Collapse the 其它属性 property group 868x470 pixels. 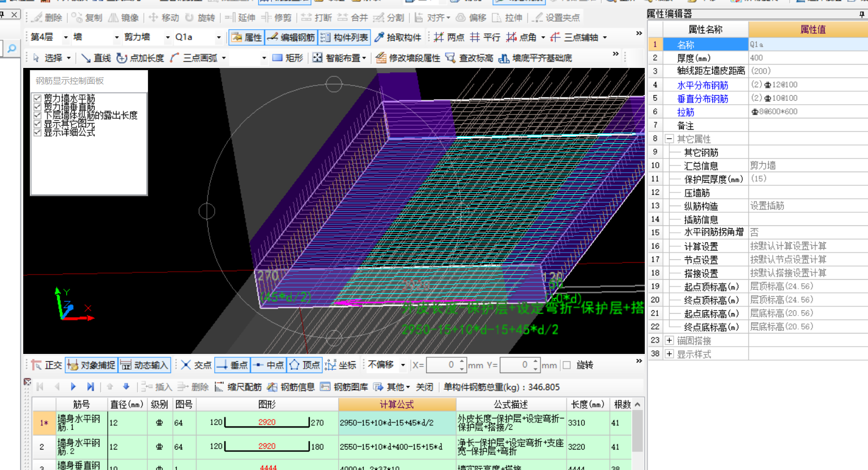(x=669, y=139)
